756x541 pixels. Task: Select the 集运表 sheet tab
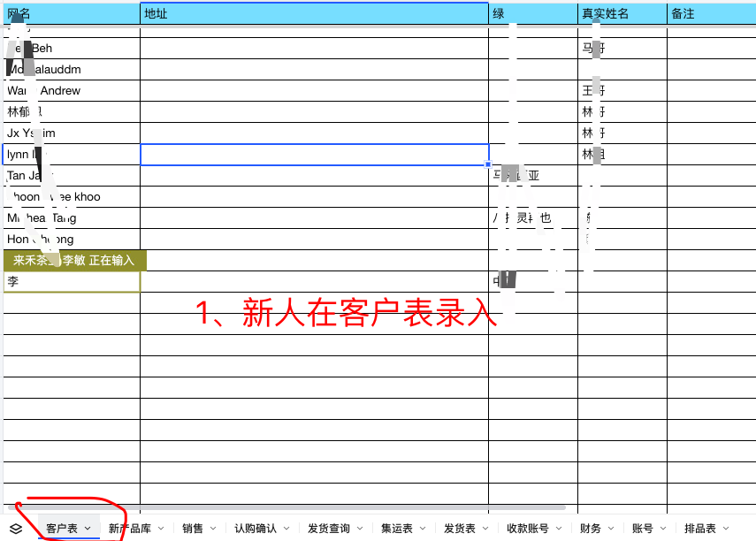[396, 529]
